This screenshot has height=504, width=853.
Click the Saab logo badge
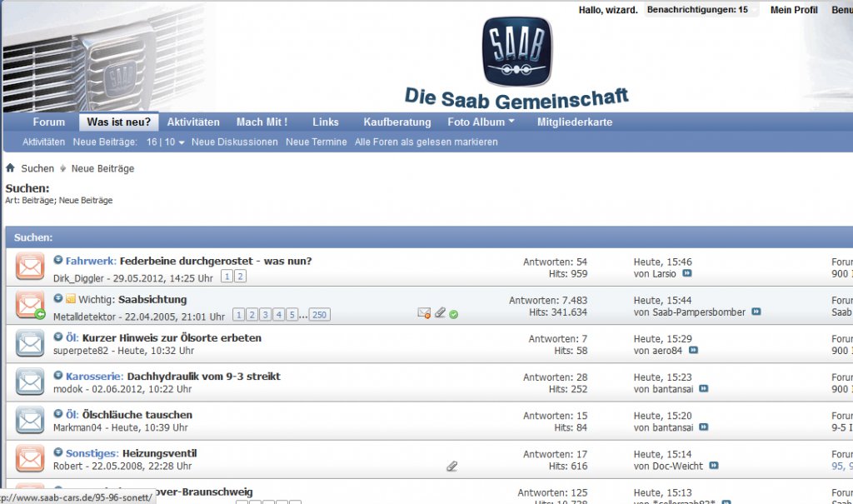click(516, 51)
